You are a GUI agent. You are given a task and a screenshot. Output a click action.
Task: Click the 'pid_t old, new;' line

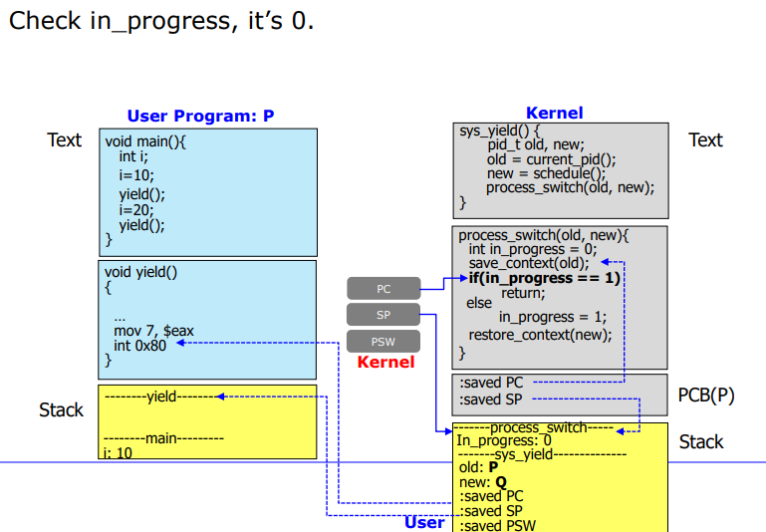point(536,144)
